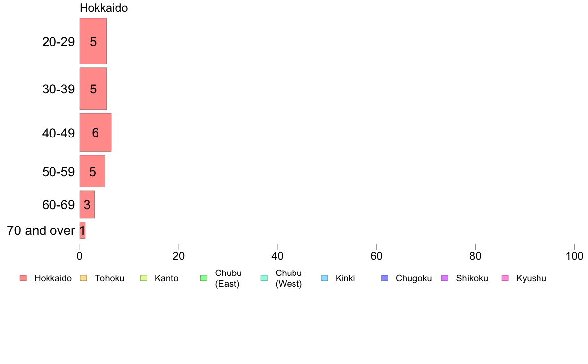Select the Kyushu pink legend swatch
The height and width of the screenshot is (364, 588).
click(505, 278)
